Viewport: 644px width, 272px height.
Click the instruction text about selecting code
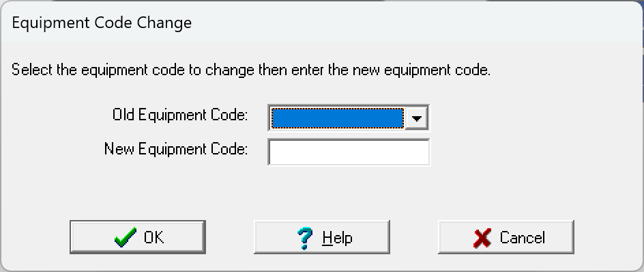pos(251,70)
